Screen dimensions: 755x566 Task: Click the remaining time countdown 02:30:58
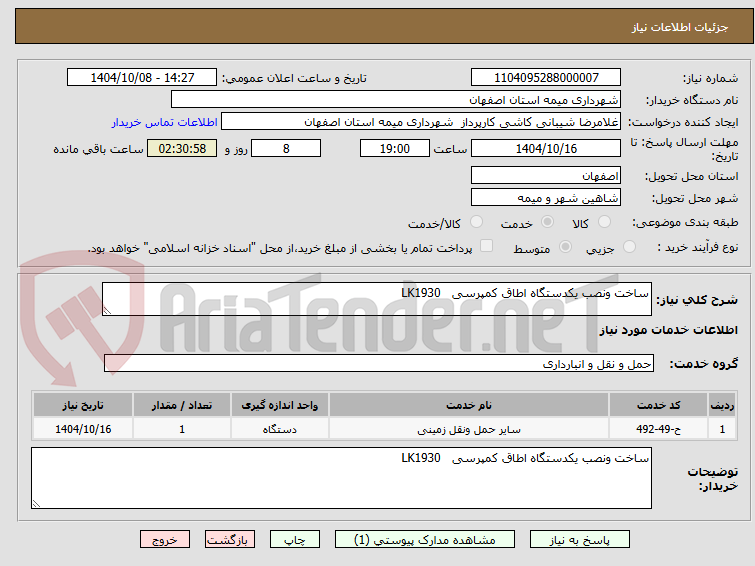click(x=182, y=148)
